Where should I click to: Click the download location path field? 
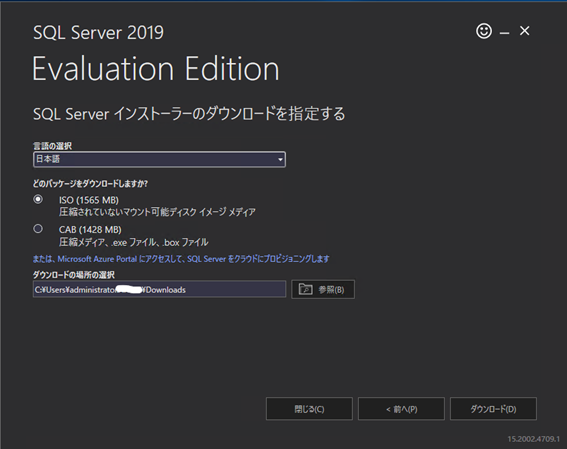(x=159, y=289)
